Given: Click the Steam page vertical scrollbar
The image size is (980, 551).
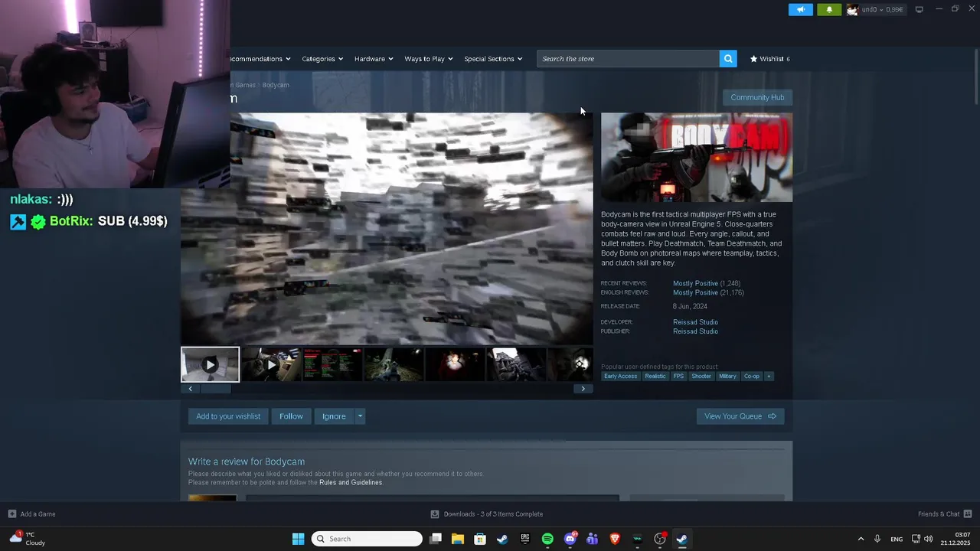Looking at the screenshot, I should click(x=975, y=77).
